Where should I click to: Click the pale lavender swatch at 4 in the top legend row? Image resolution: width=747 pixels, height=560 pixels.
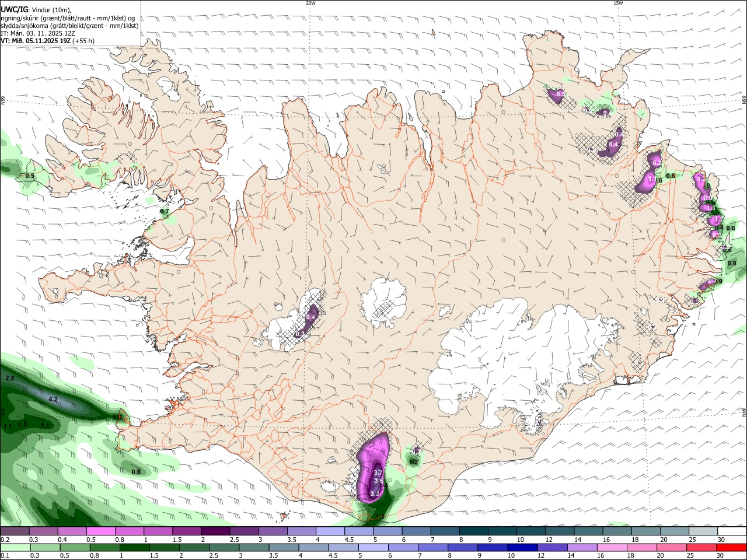pyautogui.click(x=330, y=531)
